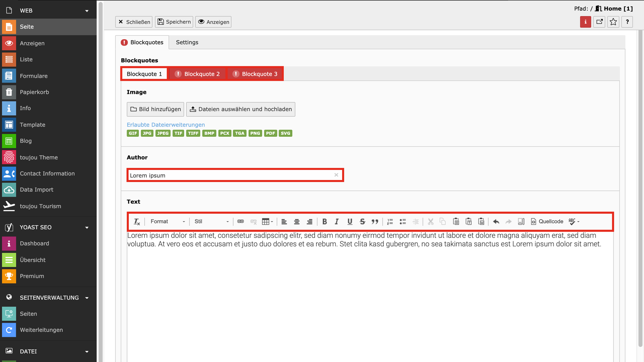Insert a link with the link icon
The image size is (644, 362).
240,222
